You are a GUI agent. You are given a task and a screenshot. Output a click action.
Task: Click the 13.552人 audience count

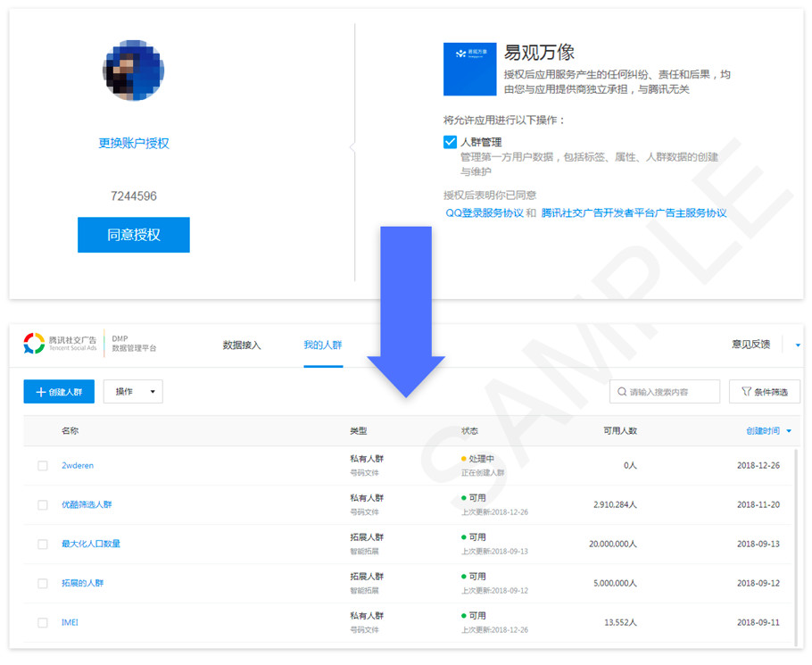[x=621, y=622]
